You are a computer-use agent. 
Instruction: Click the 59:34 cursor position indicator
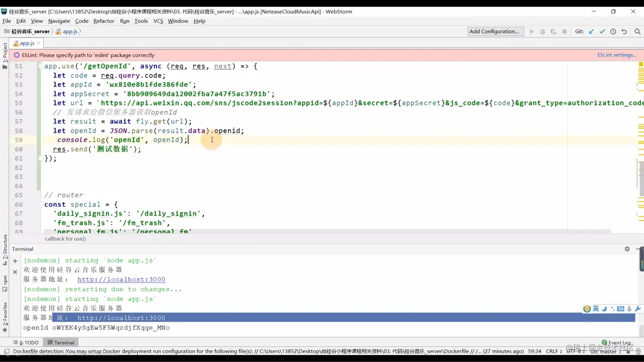pos(535,351)
